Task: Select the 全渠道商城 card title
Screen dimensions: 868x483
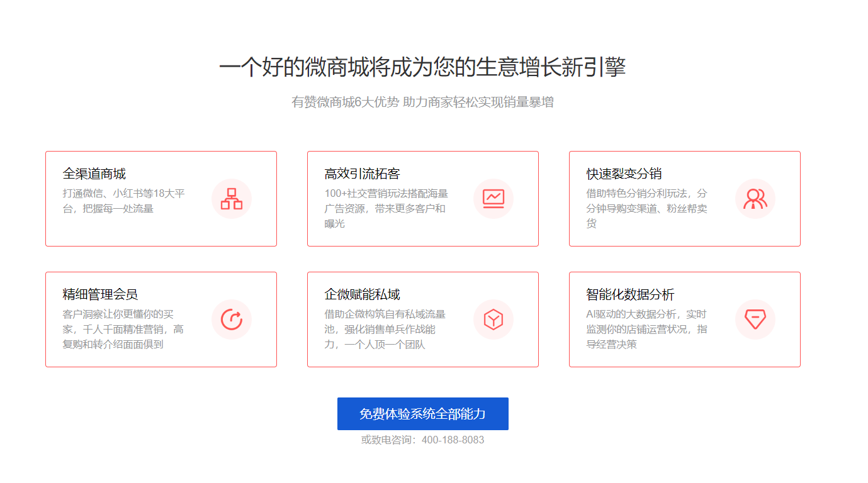Action: [x=94, y=174]
